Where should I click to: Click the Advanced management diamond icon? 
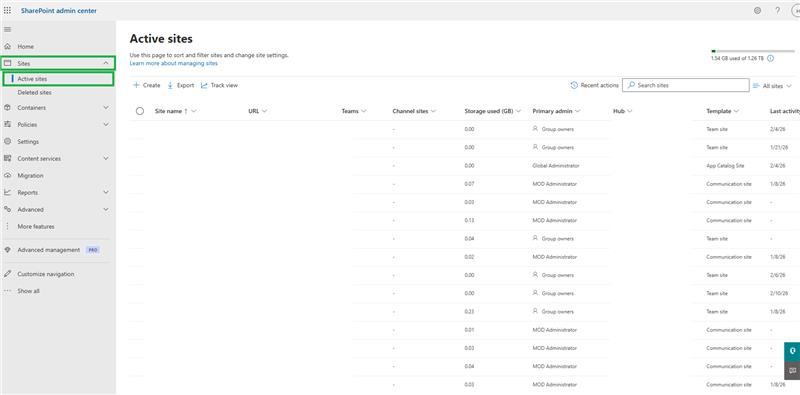tap(7, 250)
